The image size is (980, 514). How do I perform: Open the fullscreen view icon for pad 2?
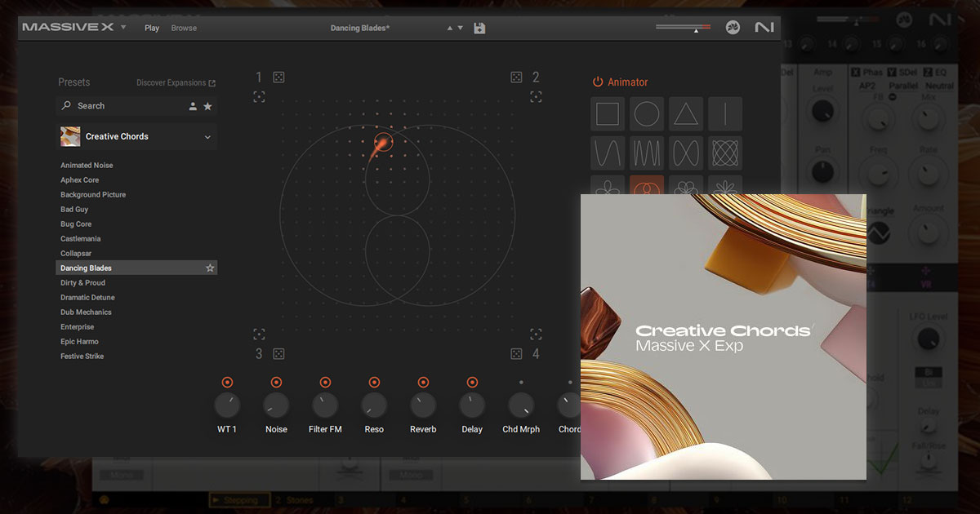[x=536, y=96]
